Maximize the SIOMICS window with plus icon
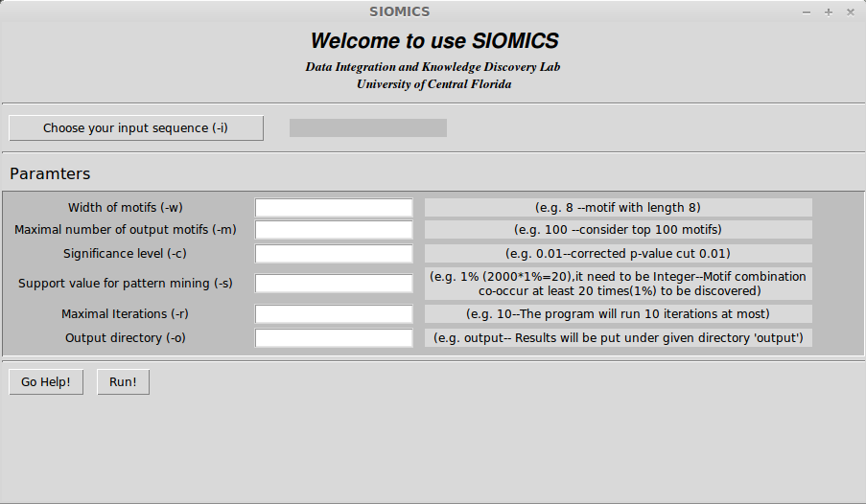Screen dimensions: 866x504 (x=829, y=12)
